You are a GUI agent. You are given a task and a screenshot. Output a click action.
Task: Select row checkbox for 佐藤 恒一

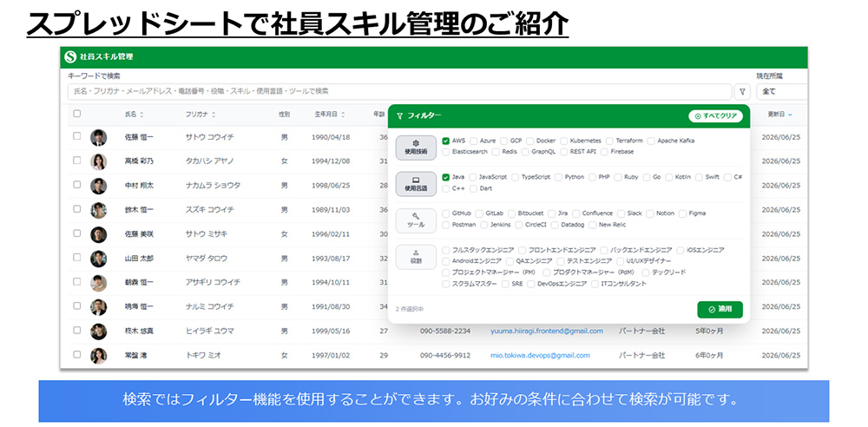tap(77, 135)
